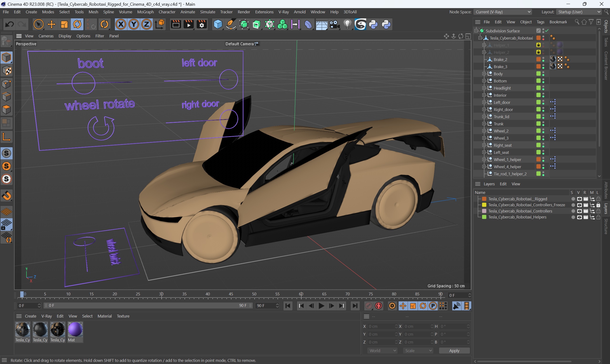Click the Enable Axis icon
610x364 pixels.
pyautogui.click(x=7, y=137)
